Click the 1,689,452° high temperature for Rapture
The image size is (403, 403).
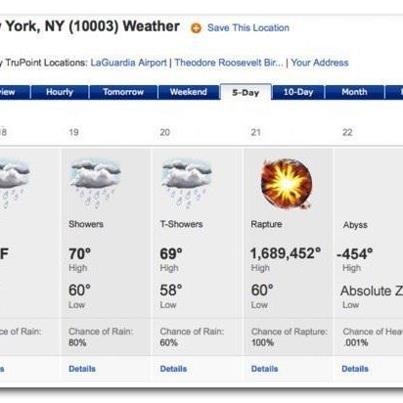(286, 254)
